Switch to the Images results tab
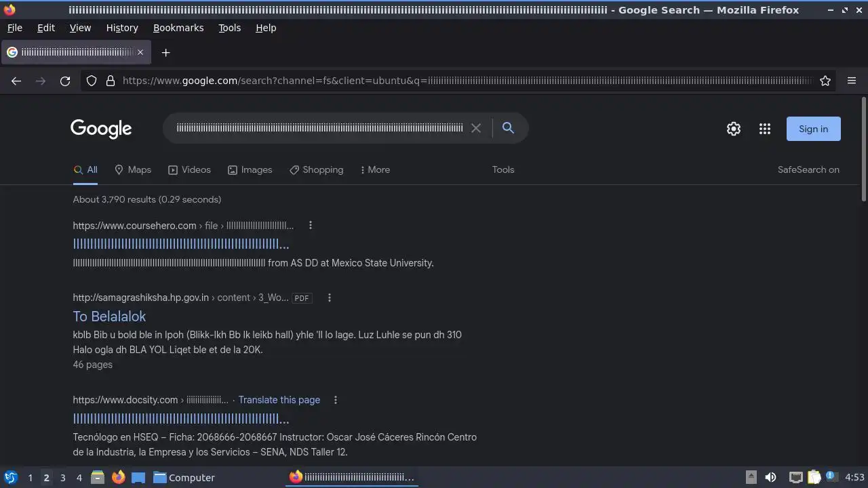 (x=250, y=169)
